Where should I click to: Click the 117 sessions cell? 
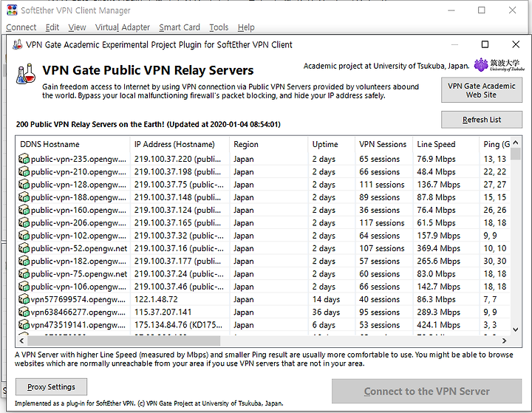coord(382,222)
